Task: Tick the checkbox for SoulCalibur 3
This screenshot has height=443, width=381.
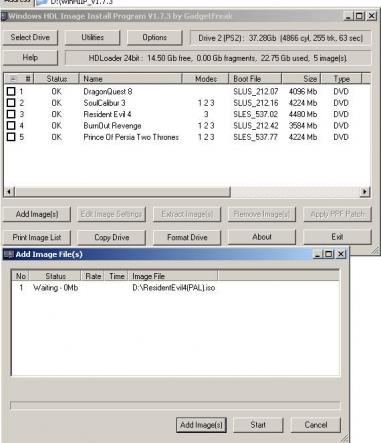Action: point(11,103)
